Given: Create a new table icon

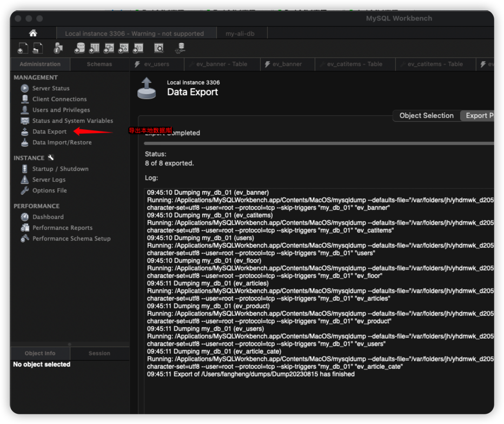Looking at the screenshot, I should coord(94,48).
